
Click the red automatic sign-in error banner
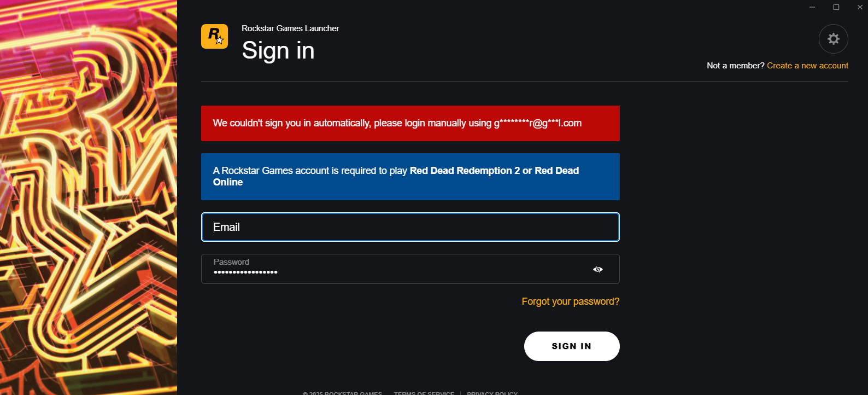point(410,123)
